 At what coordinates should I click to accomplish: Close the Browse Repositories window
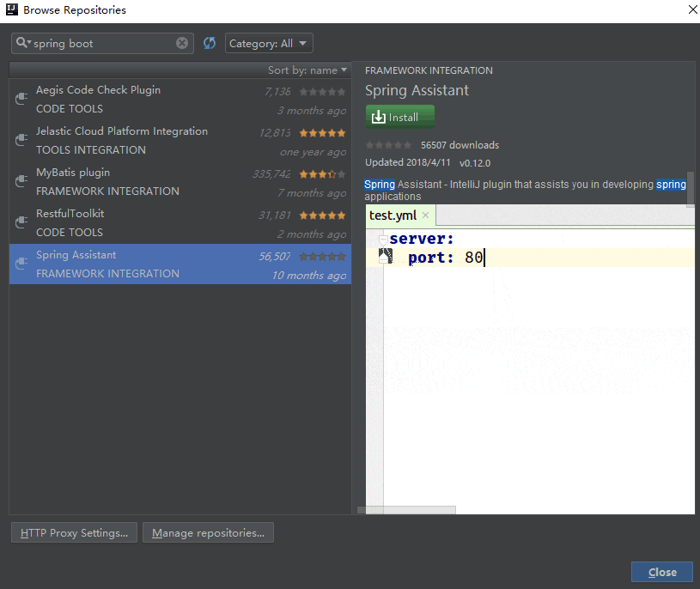(x=692, y=9)
